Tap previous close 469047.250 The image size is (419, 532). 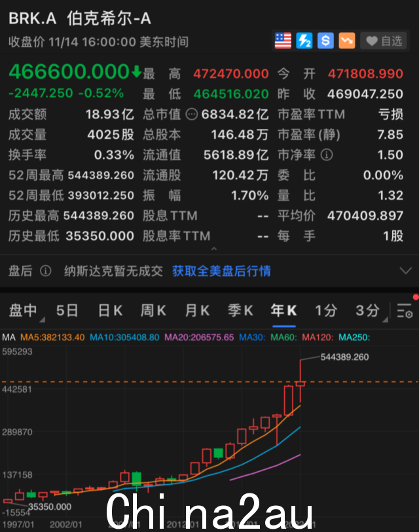click(365, 94)
